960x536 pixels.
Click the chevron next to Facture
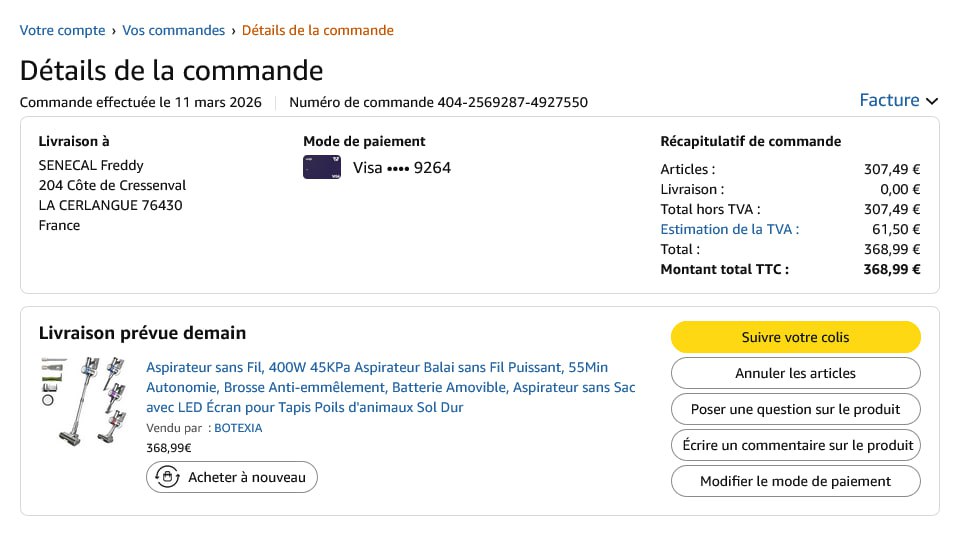pyautogui.click(x=932, y=101)
